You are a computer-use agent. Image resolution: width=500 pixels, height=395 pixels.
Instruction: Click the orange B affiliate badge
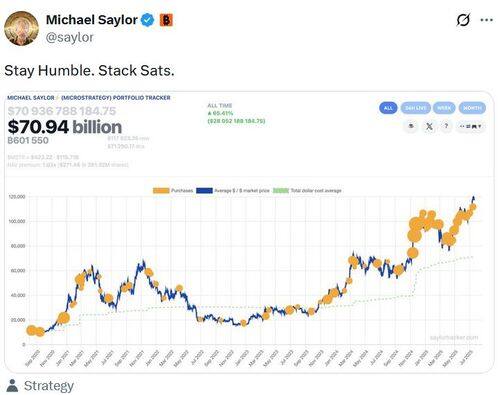pyautogui.click(x=166, y=20)
